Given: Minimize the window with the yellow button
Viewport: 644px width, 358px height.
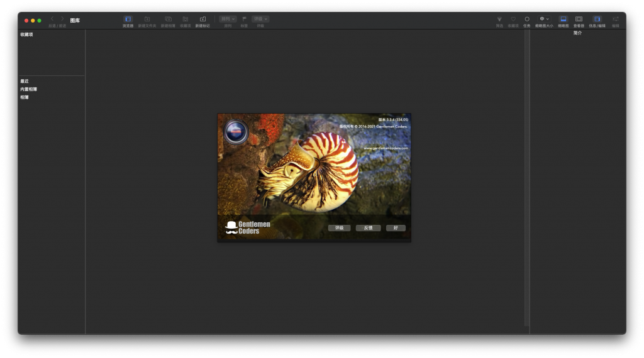Looking at the screenshot, I should point(33,21).
